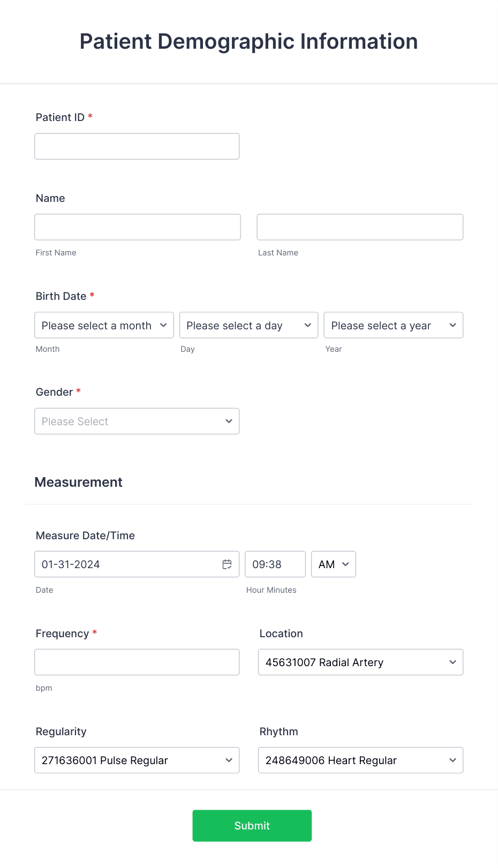498x868 pixels.
Task: Open the Location dropdown showing Radial Artery
Action: click(x=360, y=662)
